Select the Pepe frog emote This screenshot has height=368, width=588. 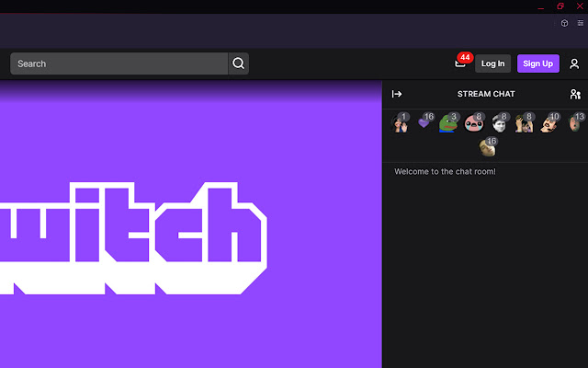[x=449, y=122]
